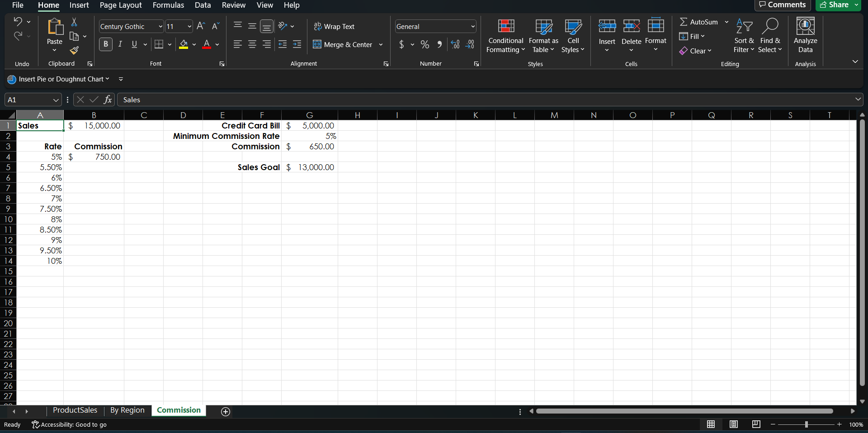Image resolution: width=868 pixels, height=433 pixels.
Task: Apply the Accounting Number Format
Action: (x=402, y=44)
